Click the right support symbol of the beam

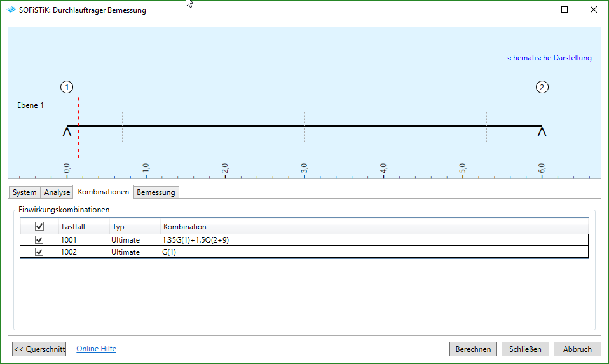coord(542,131)
